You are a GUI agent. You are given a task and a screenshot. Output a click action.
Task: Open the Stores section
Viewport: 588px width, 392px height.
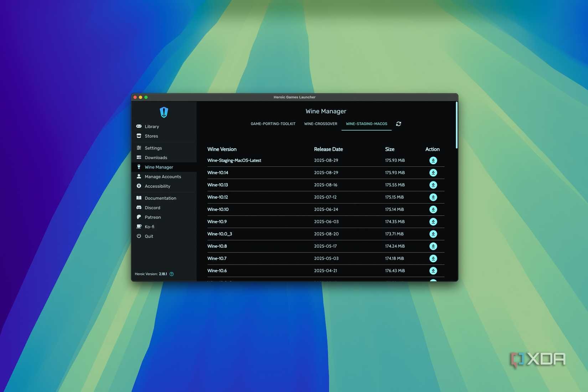[151, 136]
